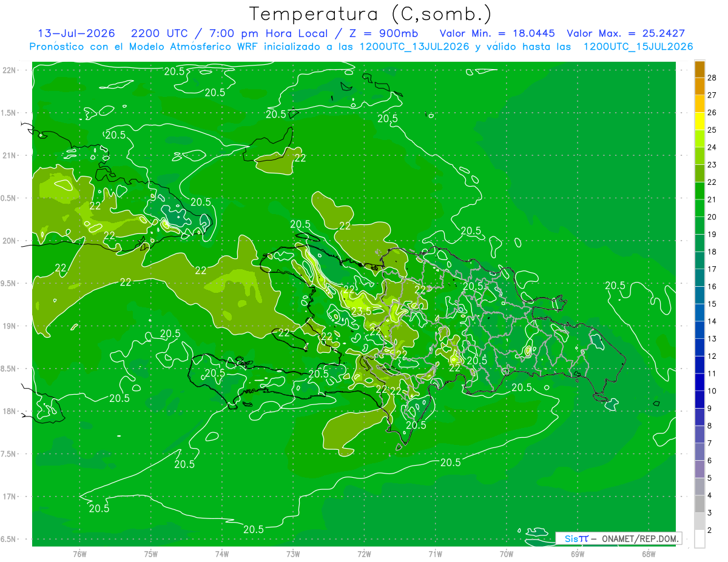The width and height of the screenshot is (728, 562).
Task: Click the colorbar scale label "6"
Action: 710,461
